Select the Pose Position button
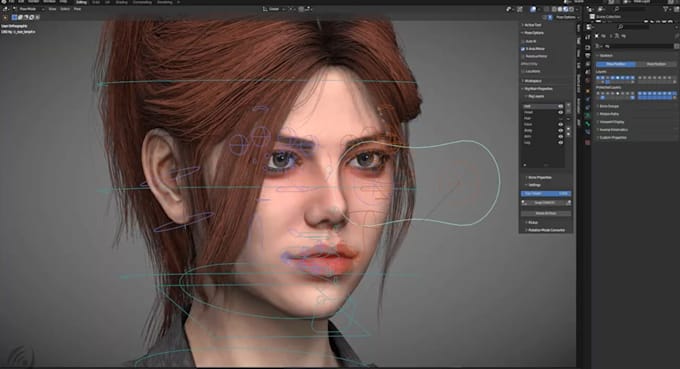680x369 pixels. tap(616, 64)
